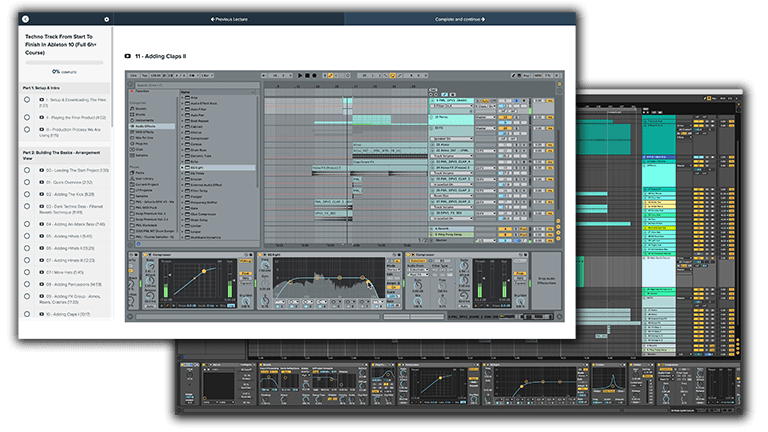Viewport: 768px width, 432px height.
Task: Expand the Beat Repeat folder
Action: tap(182, 120)
